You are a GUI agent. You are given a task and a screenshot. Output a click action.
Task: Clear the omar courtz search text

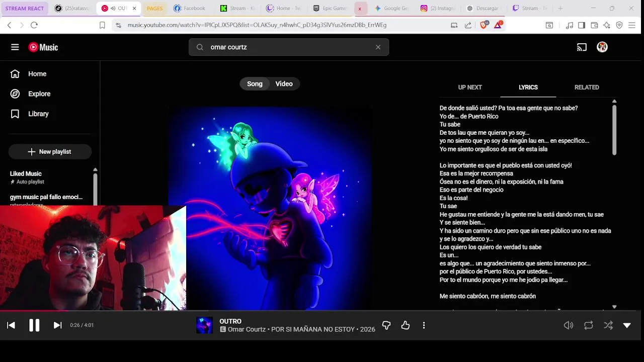[x=378, y=47]
